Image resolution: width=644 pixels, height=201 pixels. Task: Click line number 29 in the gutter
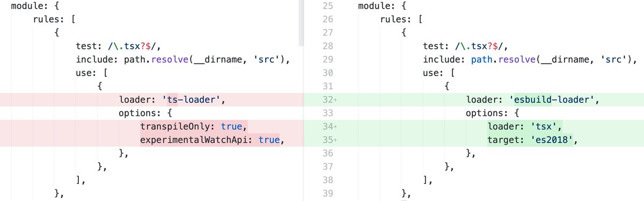328,60
